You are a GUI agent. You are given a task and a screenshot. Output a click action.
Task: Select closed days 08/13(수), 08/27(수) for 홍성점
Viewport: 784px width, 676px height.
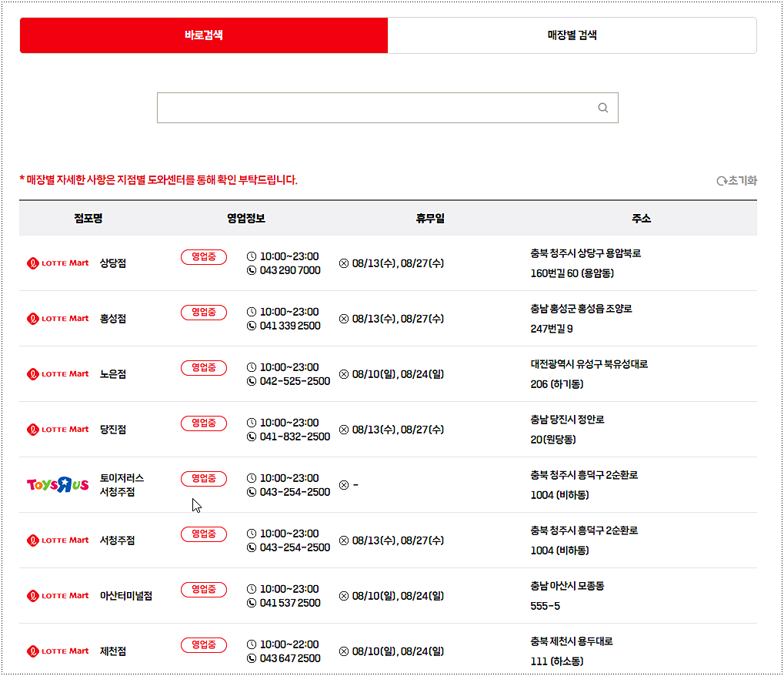pos(398,320)
